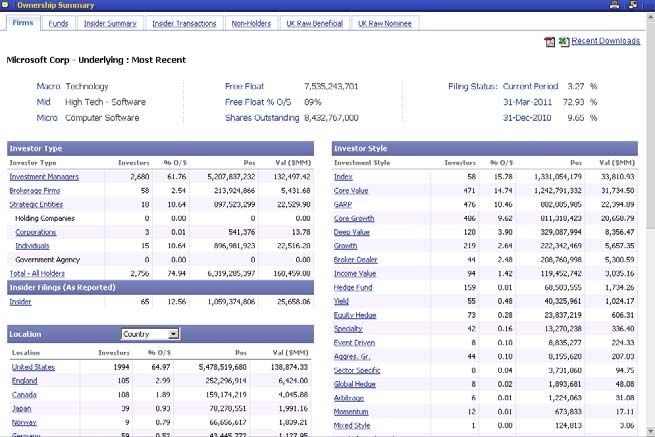Click the Growth style link

[x=345, y=246]
